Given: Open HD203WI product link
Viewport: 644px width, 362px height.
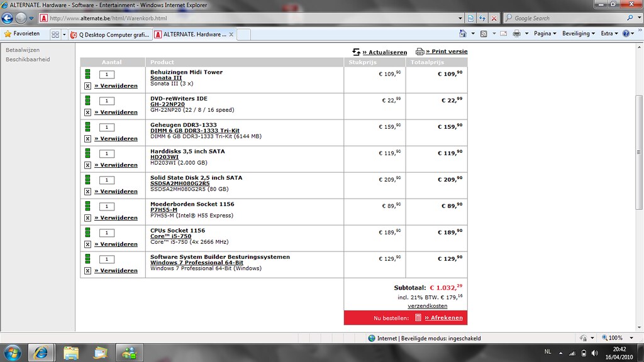Looking at the screenshot, I should [x=164, y=156].
